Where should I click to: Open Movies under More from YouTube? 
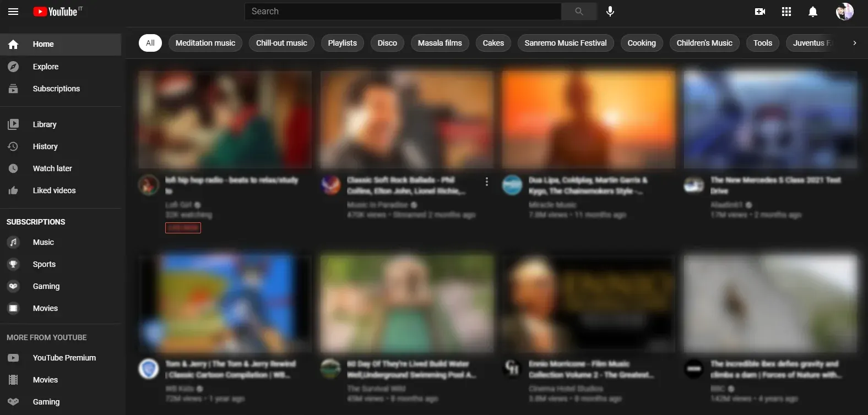(61, 380)
